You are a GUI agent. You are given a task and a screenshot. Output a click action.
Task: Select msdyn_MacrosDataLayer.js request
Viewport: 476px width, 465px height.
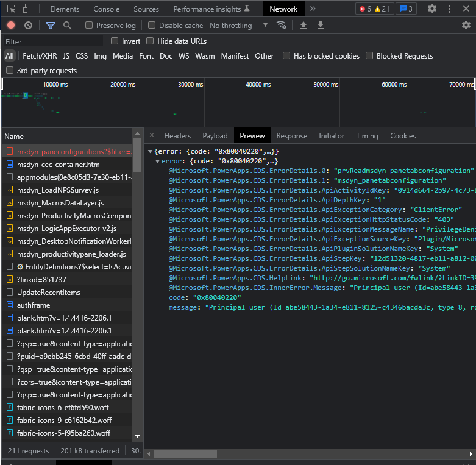(67, 203)
